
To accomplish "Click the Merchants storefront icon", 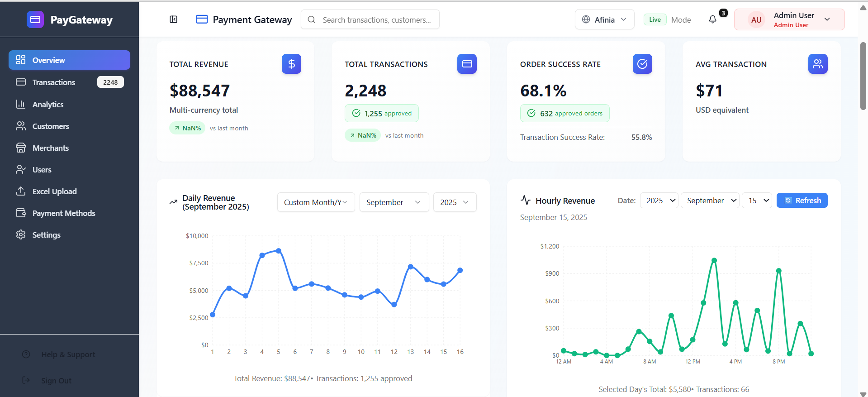I will tap(21, 148).
